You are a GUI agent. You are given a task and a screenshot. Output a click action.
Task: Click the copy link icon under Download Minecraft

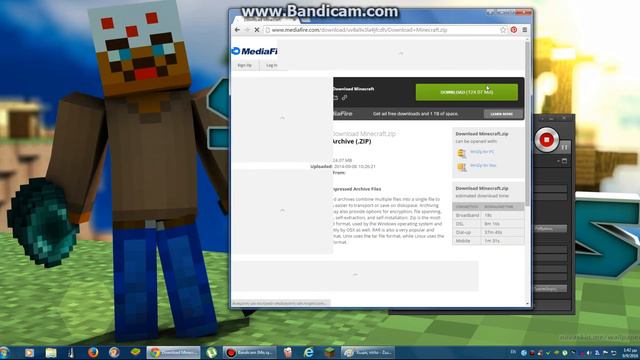pyautogui.click(x=344, y=98)
